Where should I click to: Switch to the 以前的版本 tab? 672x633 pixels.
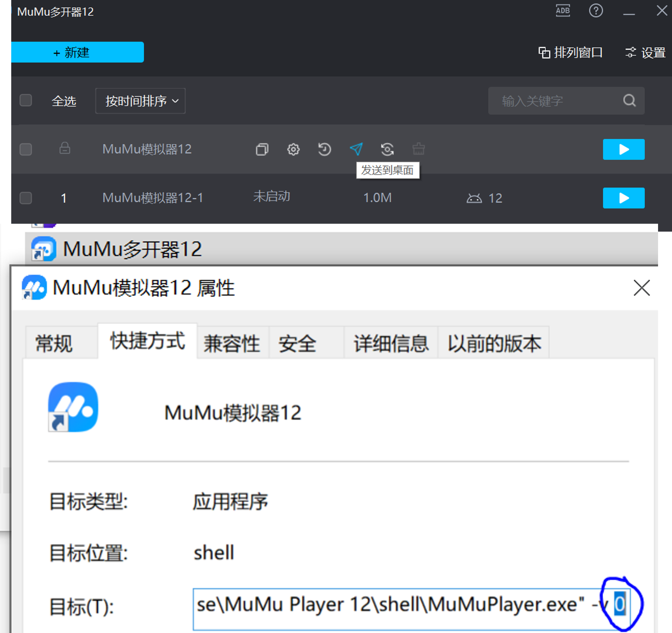(x=493, y=343)
